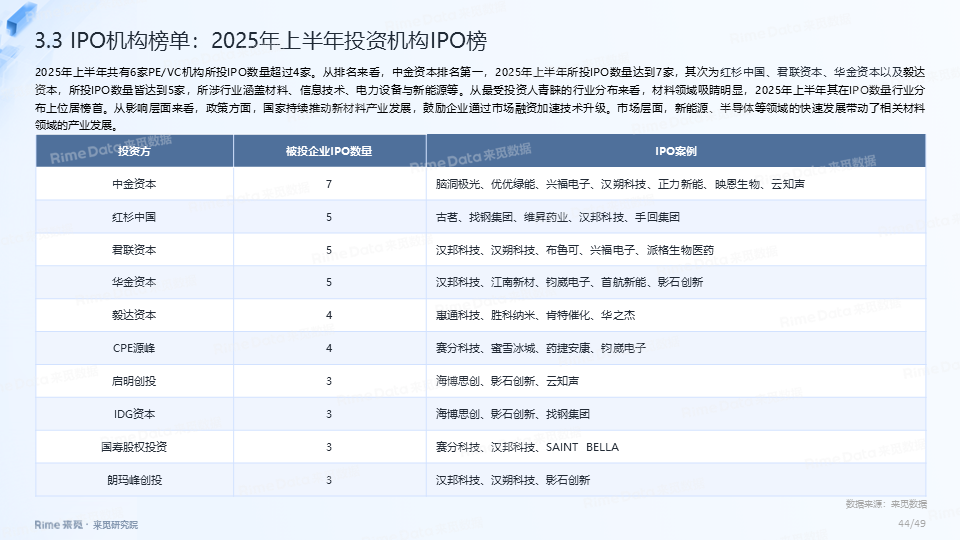Select the '投资方' column header
The width and height of the screenshot is (960, 540).
tap(134, 151)
